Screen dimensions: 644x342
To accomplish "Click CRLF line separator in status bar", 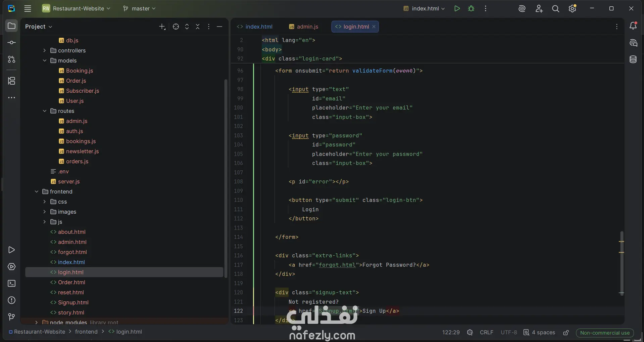I will click(x=486, y=332).
